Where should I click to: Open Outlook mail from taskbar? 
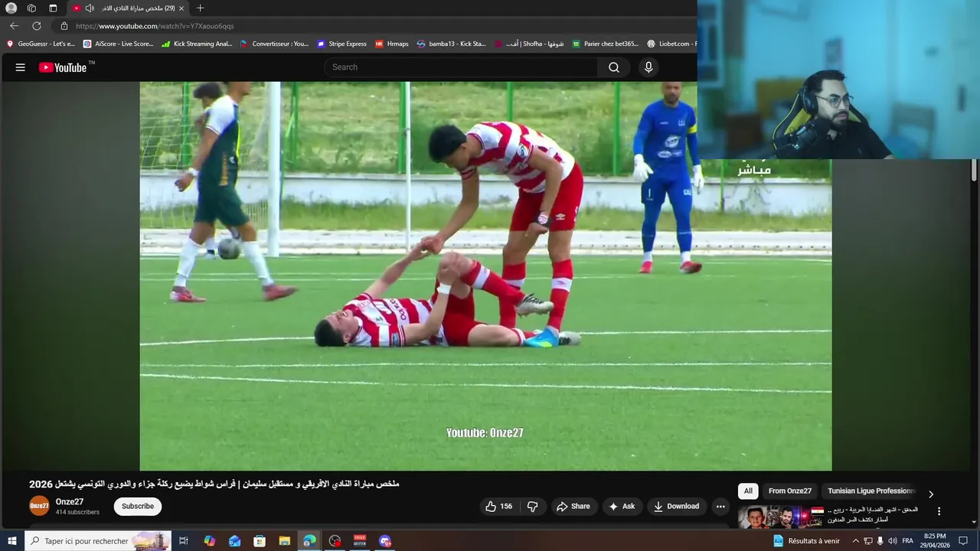pyautogui.click(x=234, y=541)
